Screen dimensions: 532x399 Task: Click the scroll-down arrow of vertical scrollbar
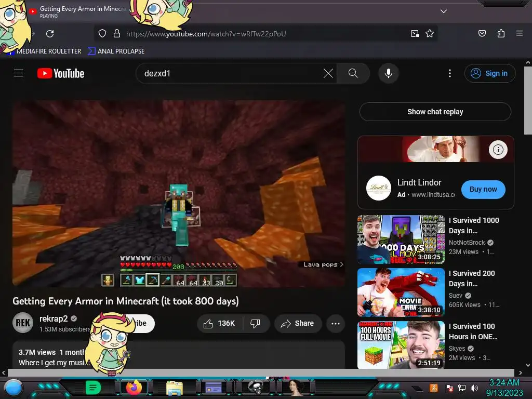[x=528, y=365]
